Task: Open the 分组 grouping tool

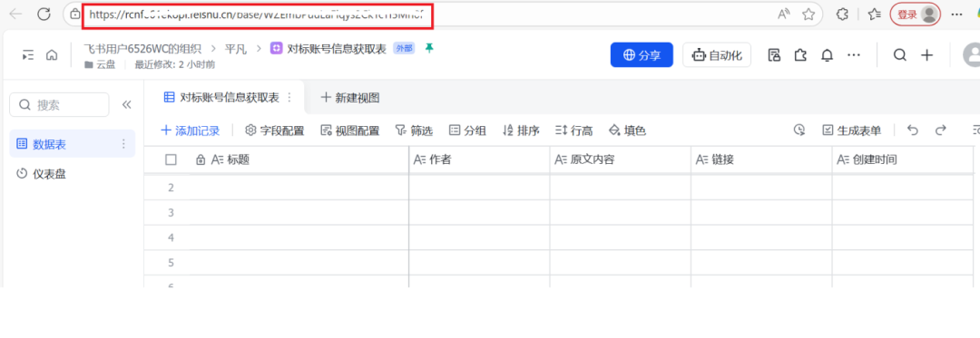Action: [x=467, y=130]
